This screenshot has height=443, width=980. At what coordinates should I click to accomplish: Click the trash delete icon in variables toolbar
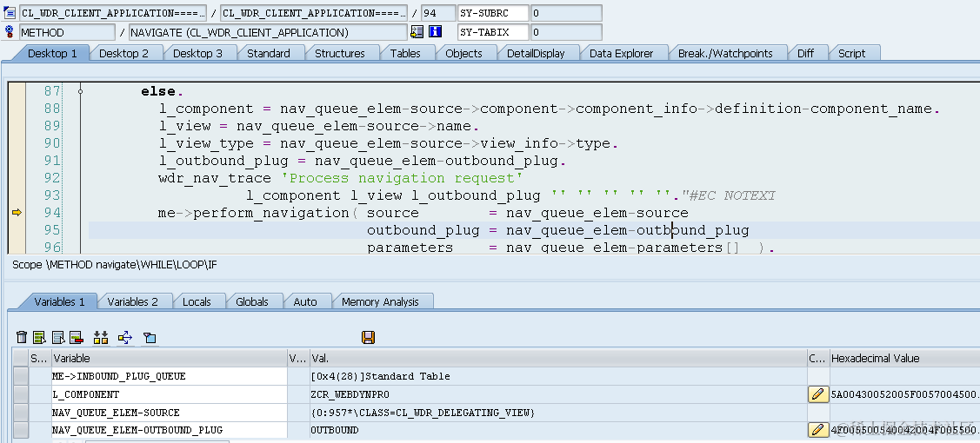(22, 338)
